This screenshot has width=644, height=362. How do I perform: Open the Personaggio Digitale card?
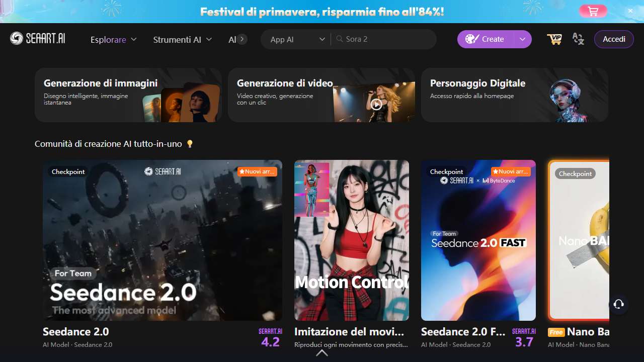tap(514, 95)
